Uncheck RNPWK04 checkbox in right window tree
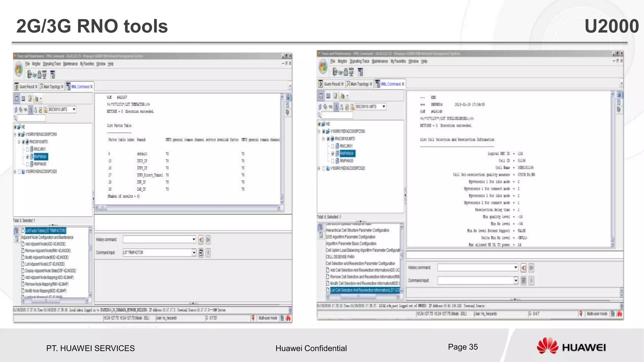This screenshot has width=644, height=362. click(333, 154)
